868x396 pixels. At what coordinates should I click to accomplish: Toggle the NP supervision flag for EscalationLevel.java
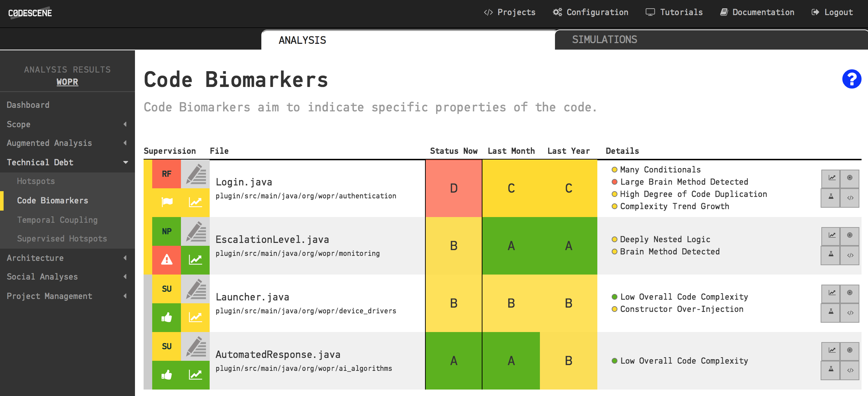[166, 231]
